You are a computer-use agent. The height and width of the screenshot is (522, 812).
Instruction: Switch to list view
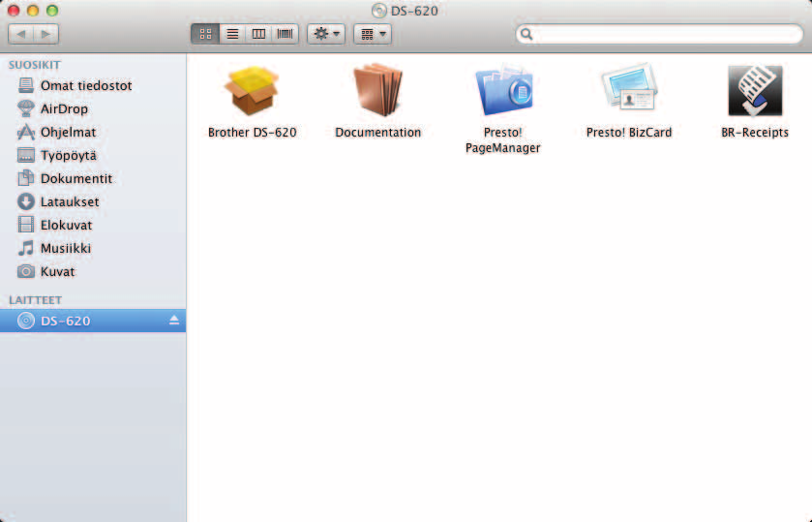pyautogui.click(x=232, y=34)
